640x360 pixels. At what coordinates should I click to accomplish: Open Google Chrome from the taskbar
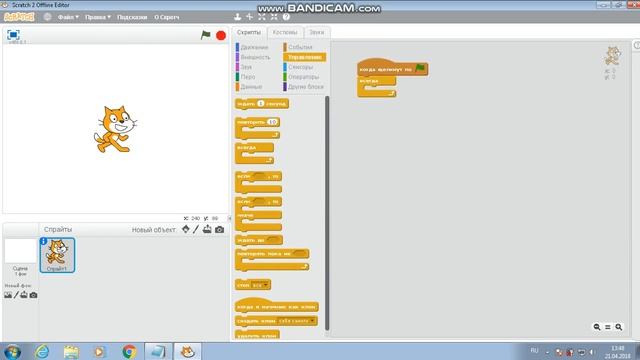coord(129,351)
